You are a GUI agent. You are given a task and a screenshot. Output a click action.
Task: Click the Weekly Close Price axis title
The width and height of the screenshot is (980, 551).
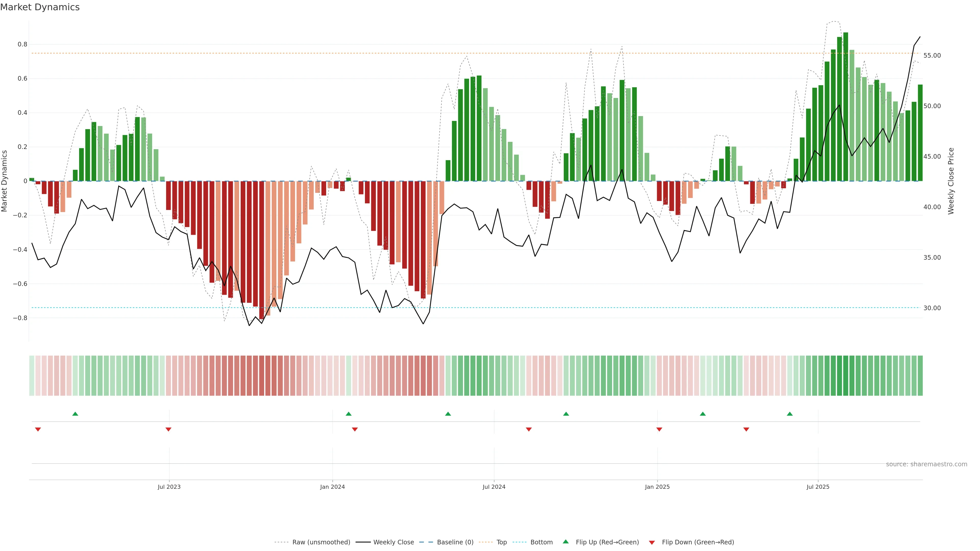coord(951,181)
